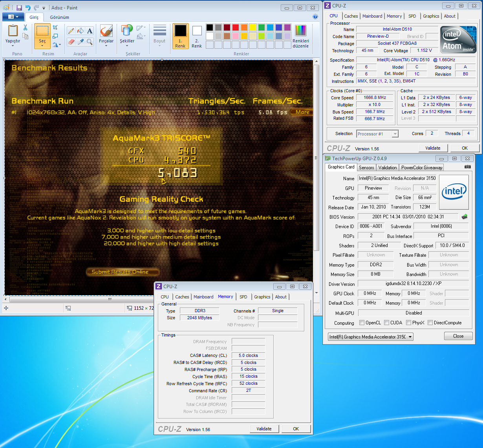Click the 2. Renk background color box
The image size is (483, 448).
click(197, 36)
